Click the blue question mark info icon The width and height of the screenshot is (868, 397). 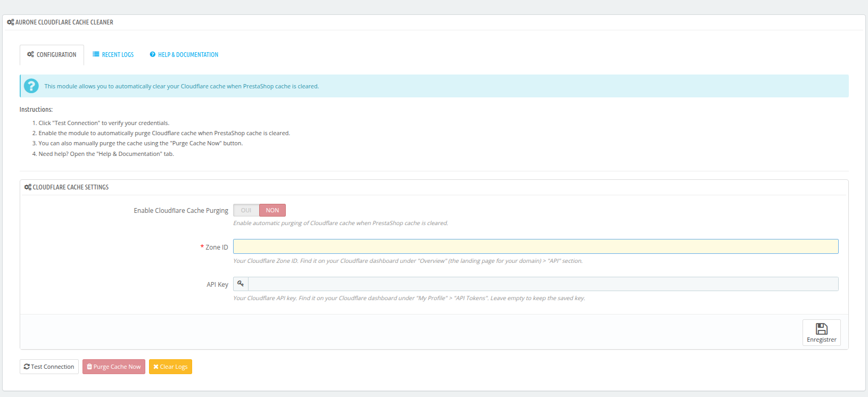coord(31,86)
